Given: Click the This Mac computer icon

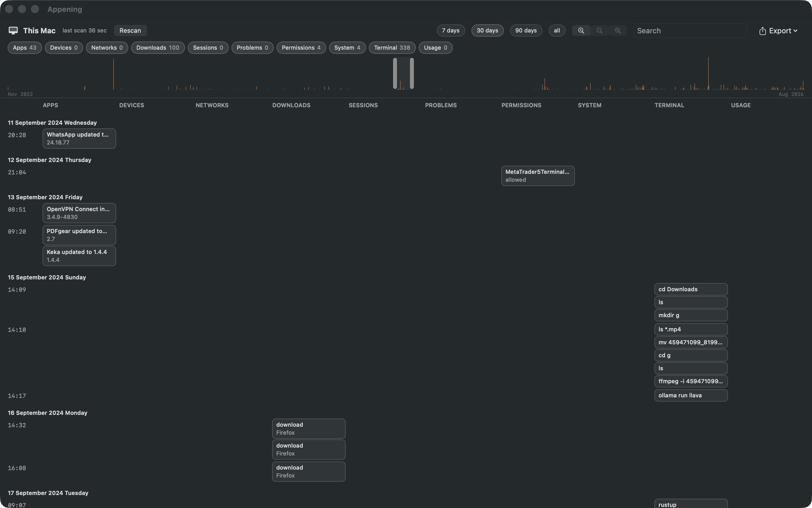Looking at the screenshot, I should (13, 30).
